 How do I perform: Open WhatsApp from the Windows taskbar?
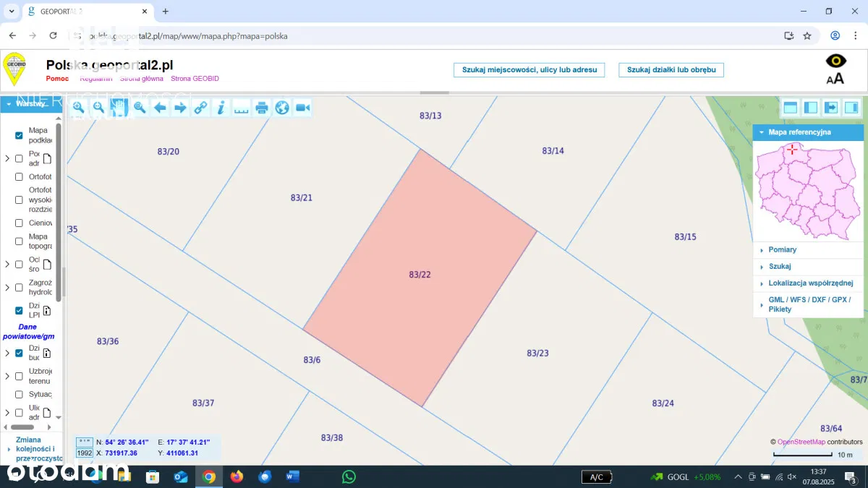tap(349, 476)
